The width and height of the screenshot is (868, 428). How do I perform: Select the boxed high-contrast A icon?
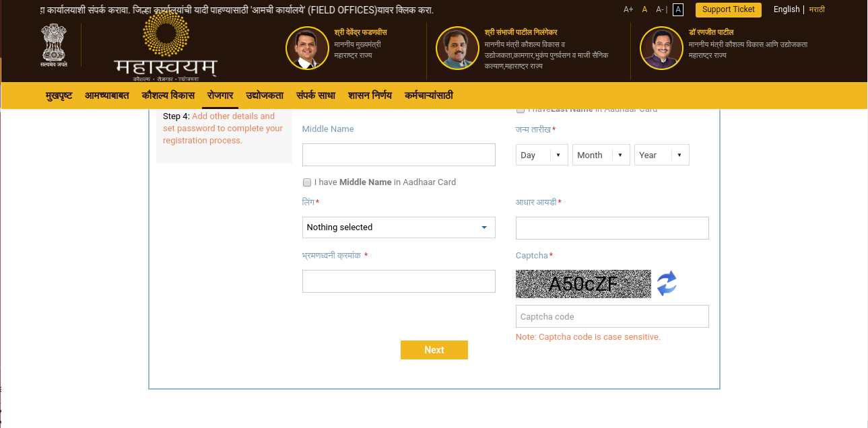[x=678, y=9]
